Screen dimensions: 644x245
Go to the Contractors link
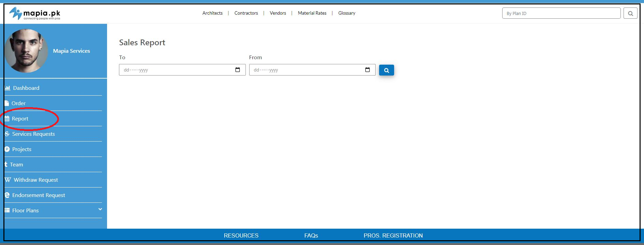point(246,13)
